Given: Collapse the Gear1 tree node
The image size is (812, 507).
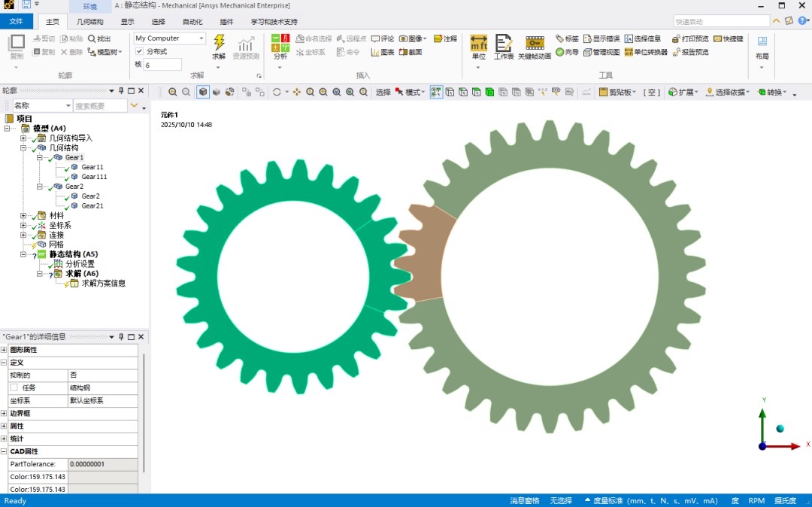Looking at the screenshot, I should click(40, 158).
